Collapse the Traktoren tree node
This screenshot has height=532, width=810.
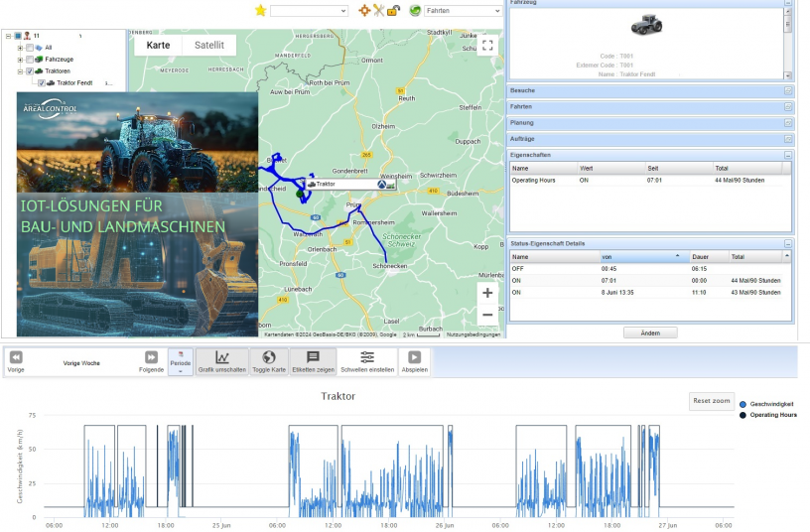[x=20, y=71]
